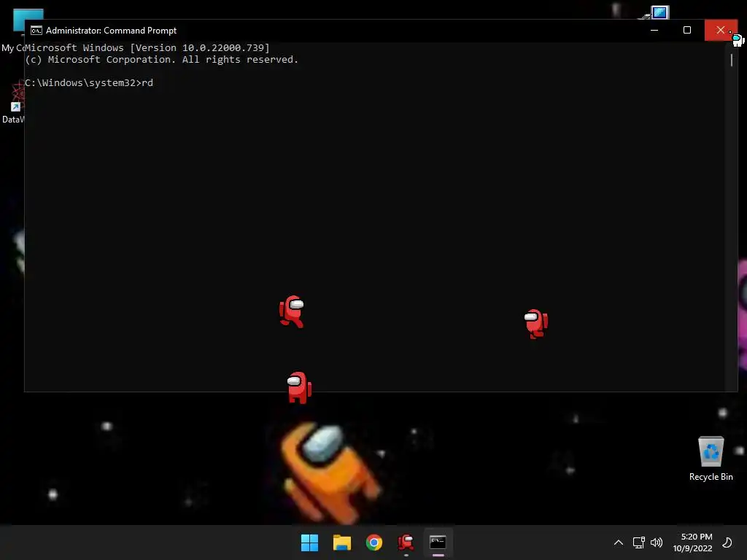Viewport: 747px width, 560px height.
Task: Click the 'Microsoft Windows [Version 10.0.22000.739]' text
Action: point(147,47)
